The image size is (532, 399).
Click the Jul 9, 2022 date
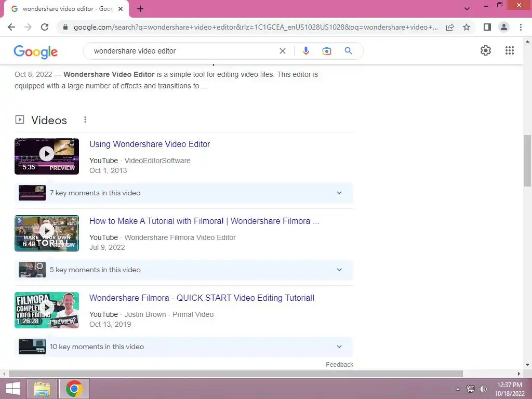click(x=107, y=247)
